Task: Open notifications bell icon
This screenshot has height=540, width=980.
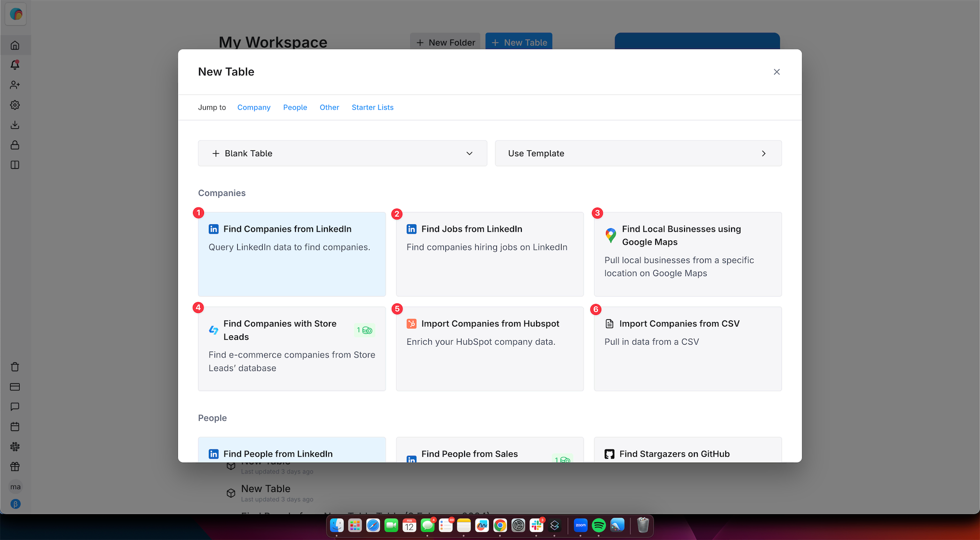Action: coord(15,65)
